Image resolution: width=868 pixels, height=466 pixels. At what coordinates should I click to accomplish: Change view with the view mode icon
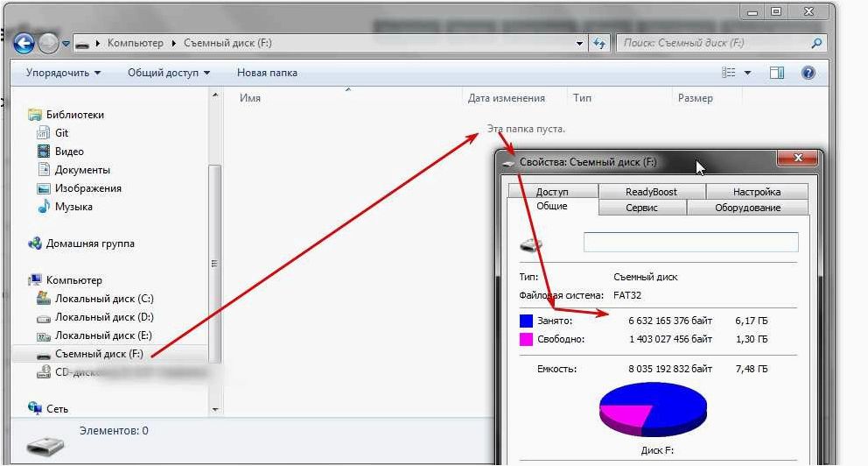(729, 73)
